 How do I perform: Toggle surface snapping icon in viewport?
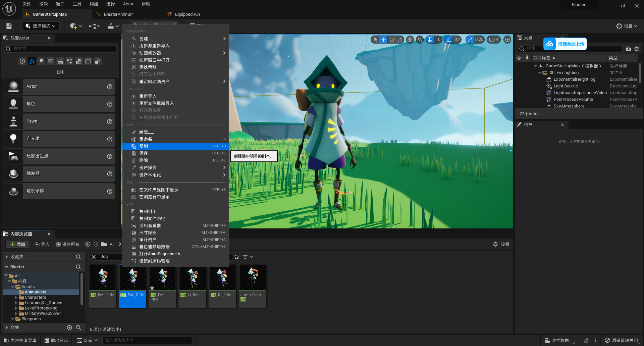[x=420, y=40]
